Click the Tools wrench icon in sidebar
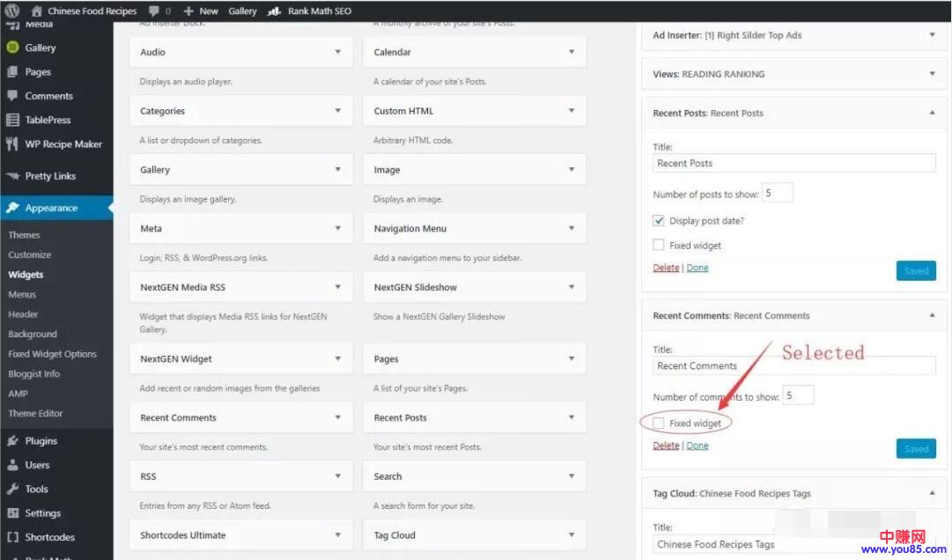 coord(12,490)
